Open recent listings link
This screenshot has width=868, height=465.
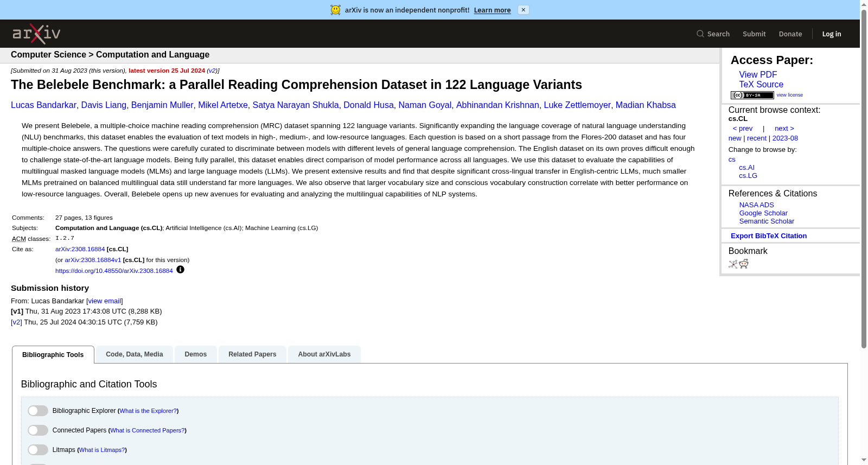click(757, 138)
